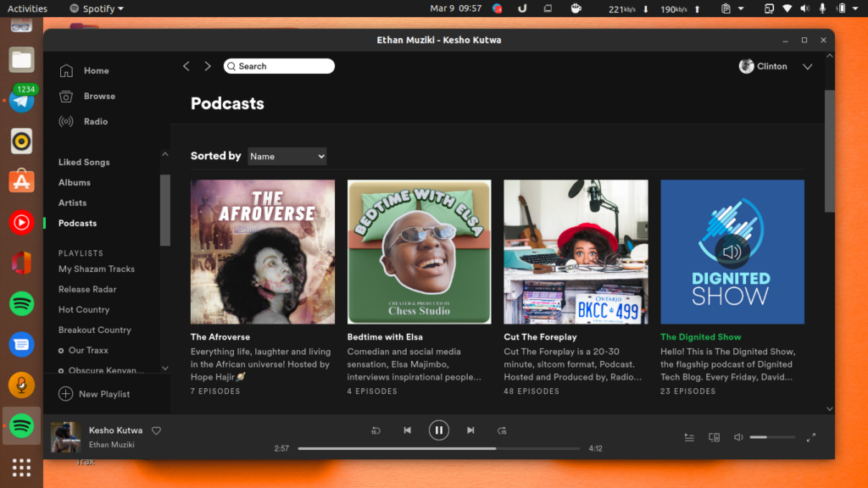Open The Afroverse podcast cover
868x488 pixels.
pos(263,252)
